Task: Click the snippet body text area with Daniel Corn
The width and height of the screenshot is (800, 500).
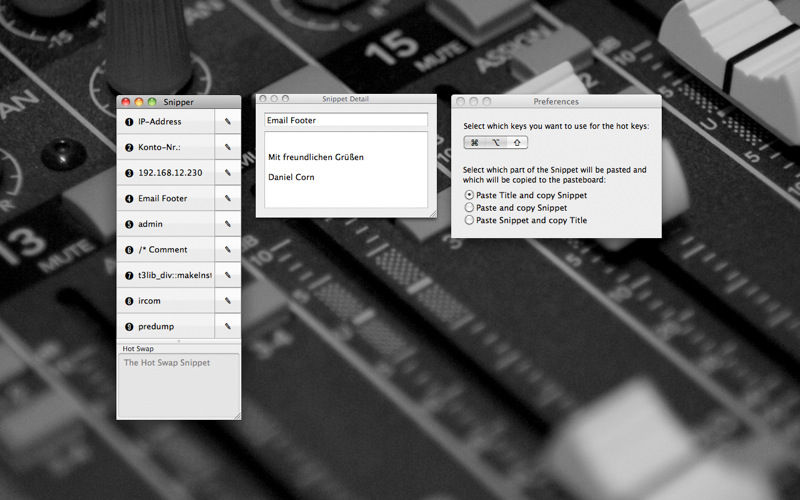Action: 346,169
